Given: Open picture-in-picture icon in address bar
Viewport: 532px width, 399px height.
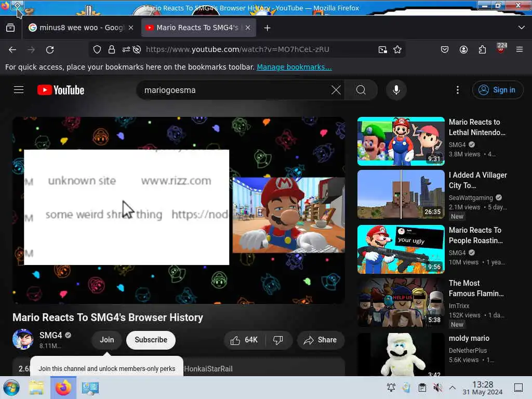Looking at the screenshot, I should coord(383,49).
